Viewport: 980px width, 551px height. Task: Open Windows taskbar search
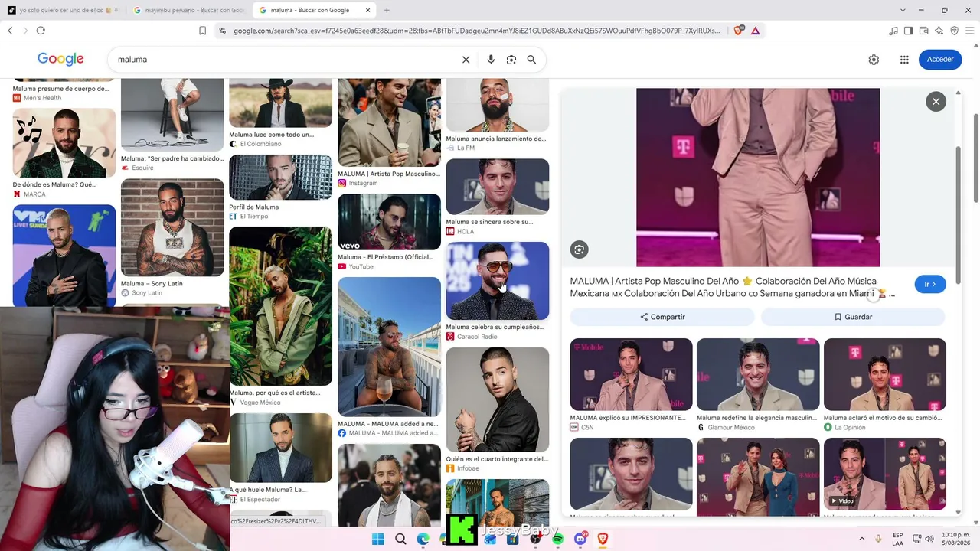[x=400, y=540]
